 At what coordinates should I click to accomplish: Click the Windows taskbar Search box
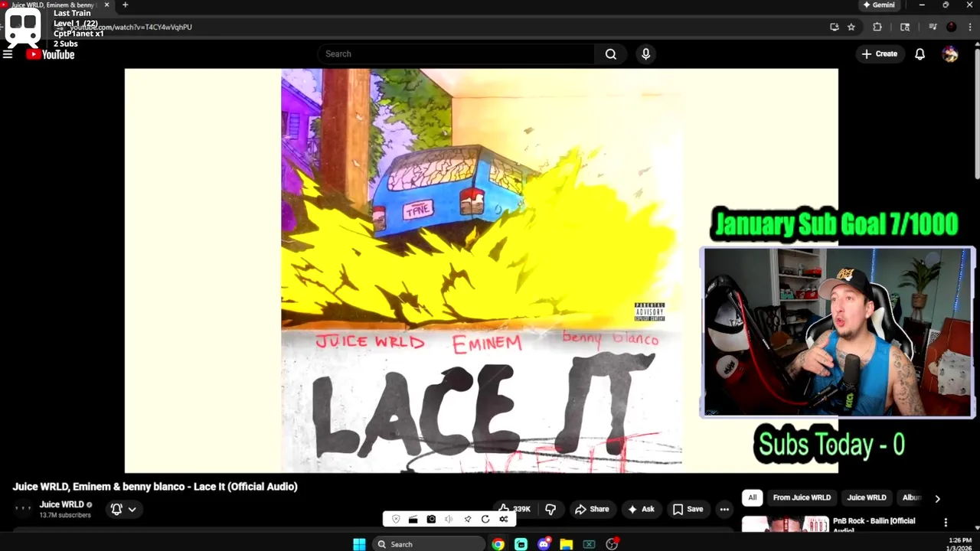coord(429,544)
